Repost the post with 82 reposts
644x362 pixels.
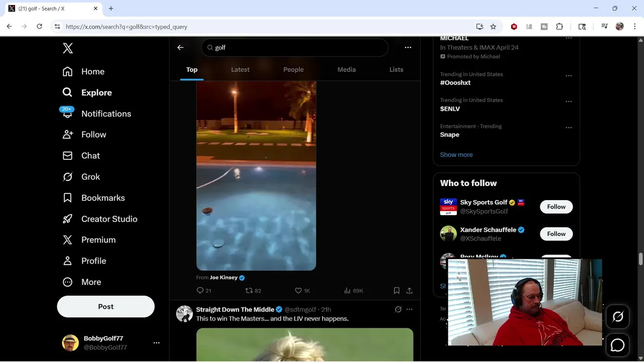tap(253, 291)
